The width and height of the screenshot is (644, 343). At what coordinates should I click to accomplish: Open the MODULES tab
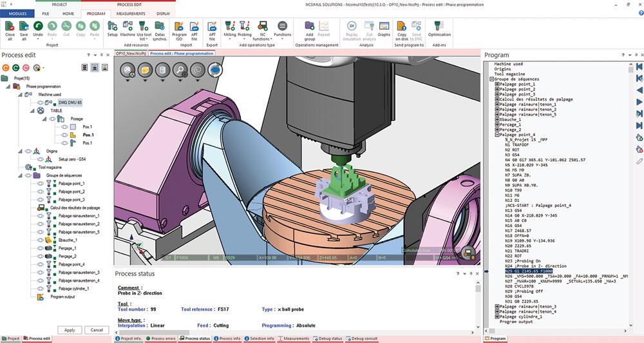(x=17, y=14)
